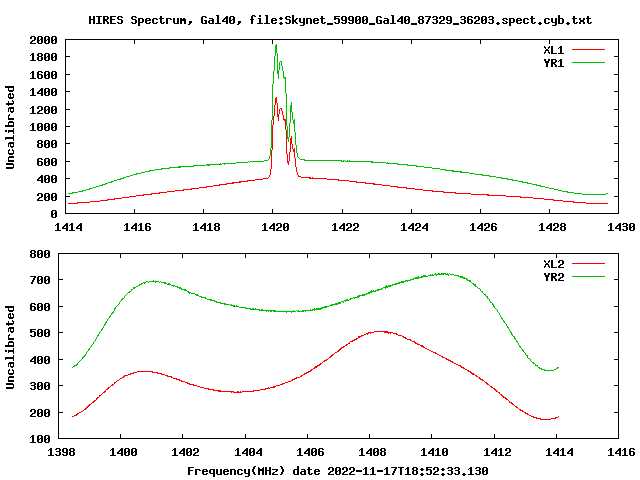640x480 pixels.
Task: Click the green YR2 legend line sample
Action: (588, 277)
